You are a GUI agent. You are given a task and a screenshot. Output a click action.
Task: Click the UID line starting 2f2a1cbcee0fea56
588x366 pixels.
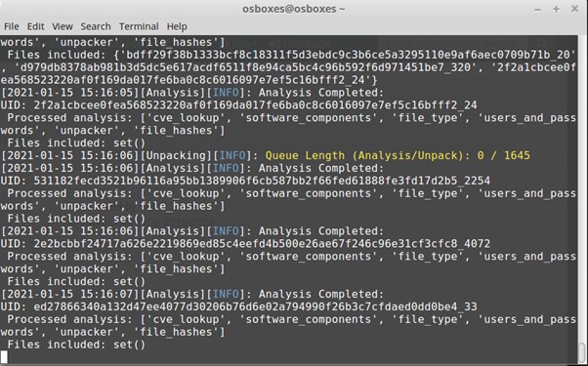tap(239, 104)
